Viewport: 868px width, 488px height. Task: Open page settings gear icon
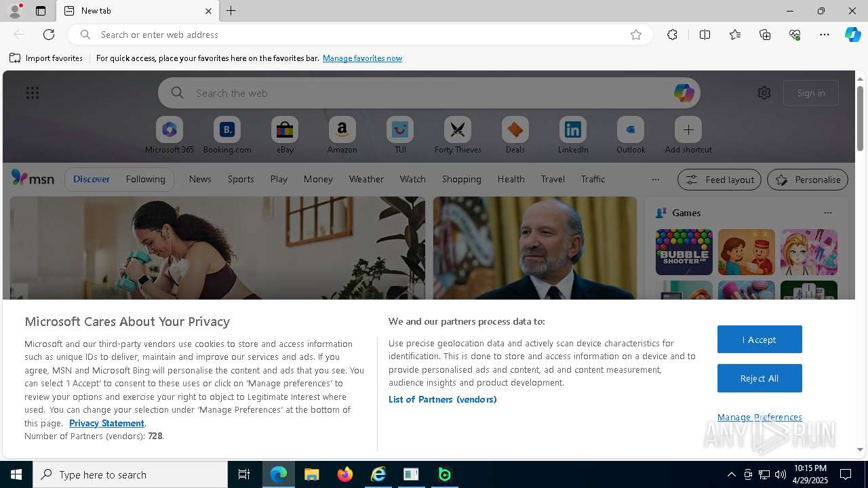pos(764,93)
